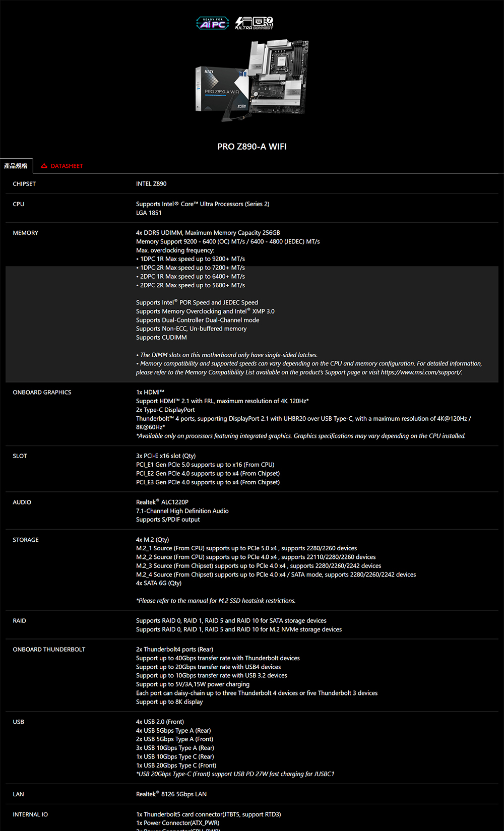Click the 2x Type-C DisplayPort line

[165, 410]
